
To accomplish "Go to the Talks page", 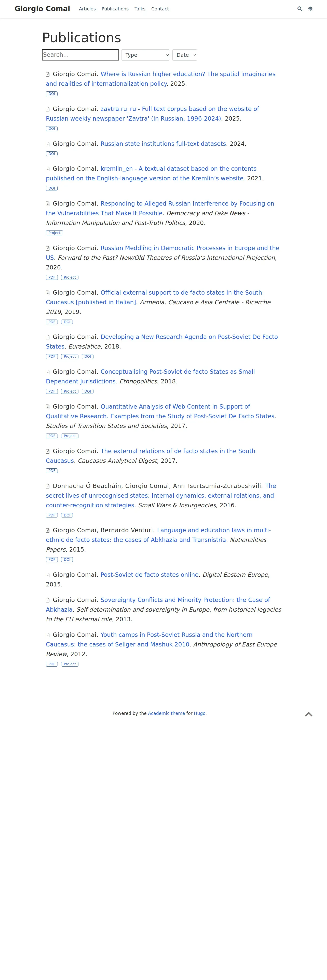I will click(x=140, y=9).
